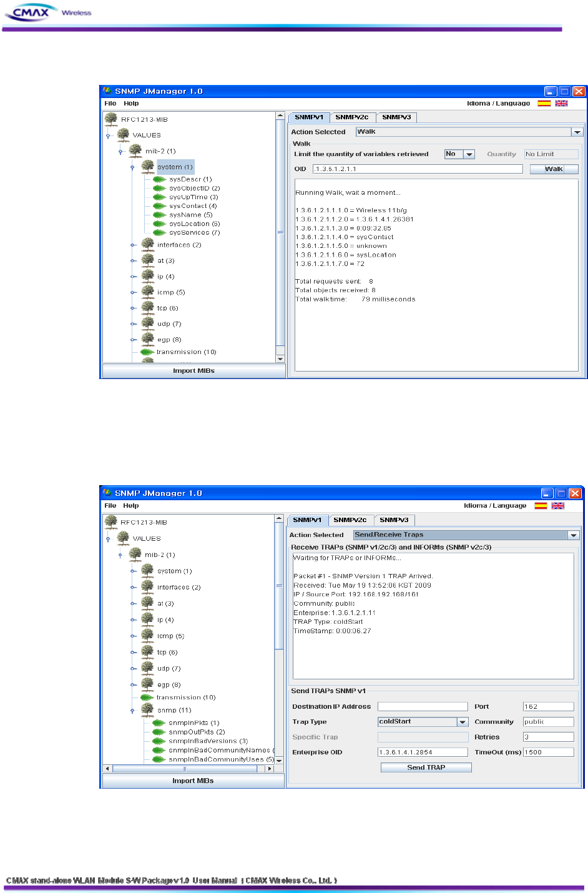This screenshot has height=893, width=588.
Task: Open Action Selected dropdown showing Send/Receive Traps
Action: tap(573, 535)
